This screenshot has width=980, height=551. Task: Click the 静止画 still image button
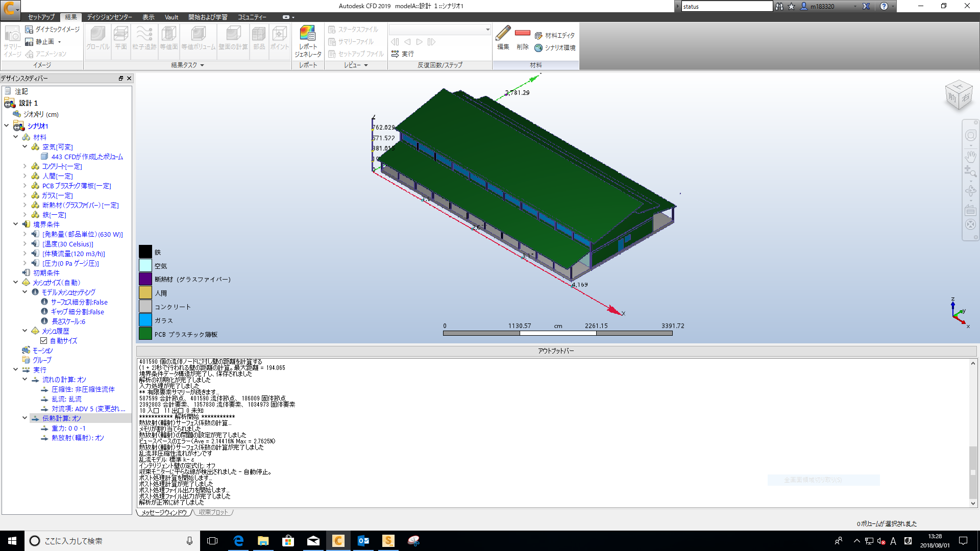point(43,42)
